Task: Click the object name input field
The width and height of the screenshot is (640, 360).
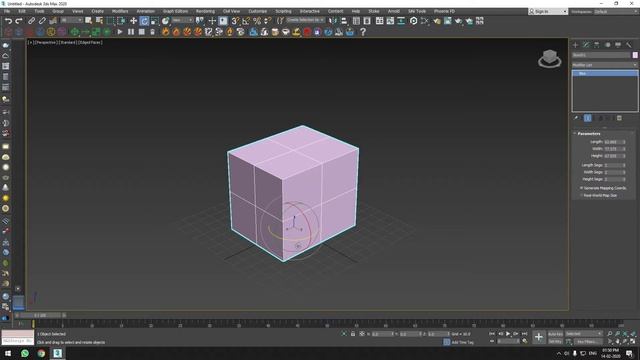Action: click(601, 55)
